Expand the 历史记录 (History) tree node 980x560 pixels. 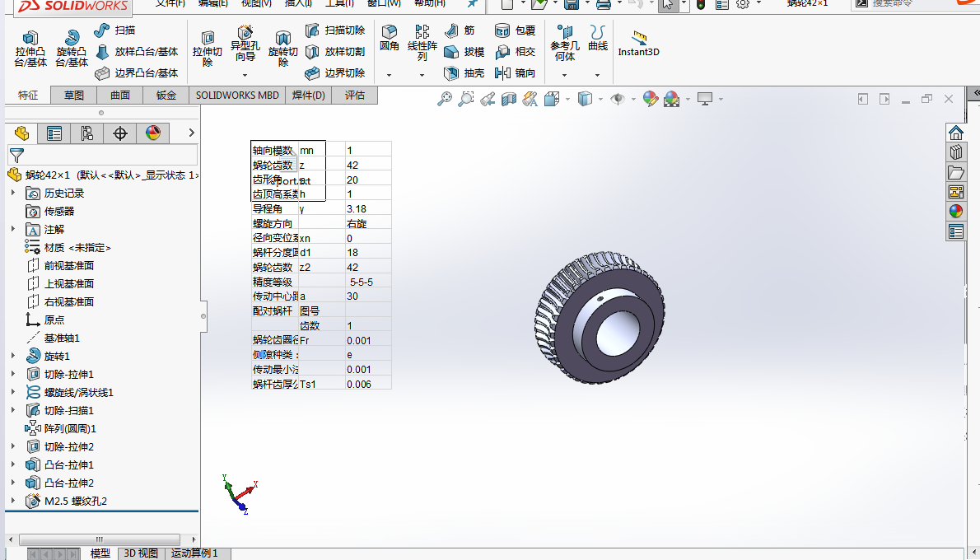coord(13,194)
